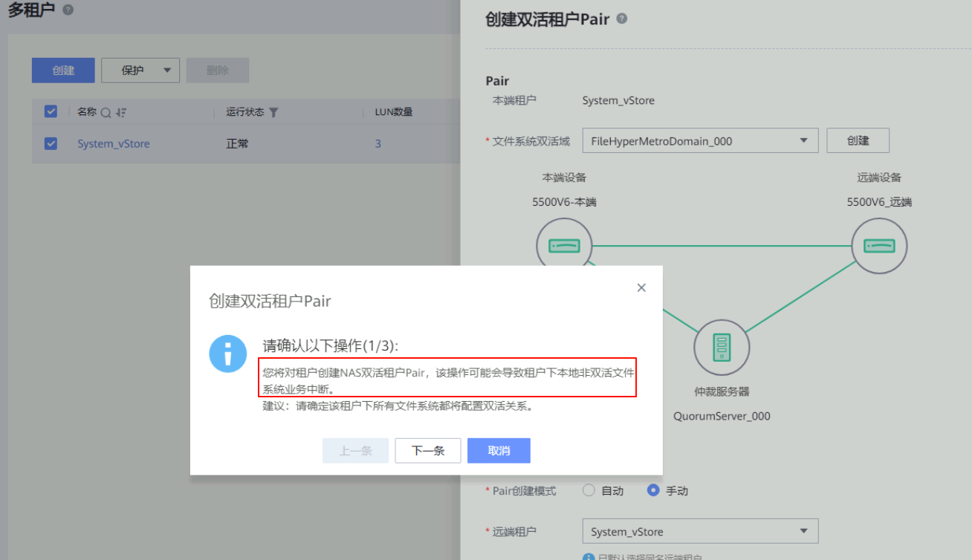Toggle the select-all checkbox in table header
Image resolution: width=972 pixels, height=560 pixels.
tap(51, 111)
